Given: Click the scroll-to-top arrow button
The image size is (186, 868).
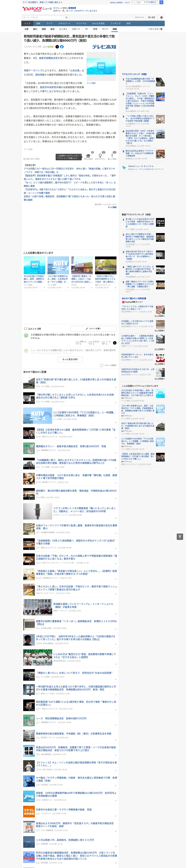Looking at the screenshot, I should (180, 537).
